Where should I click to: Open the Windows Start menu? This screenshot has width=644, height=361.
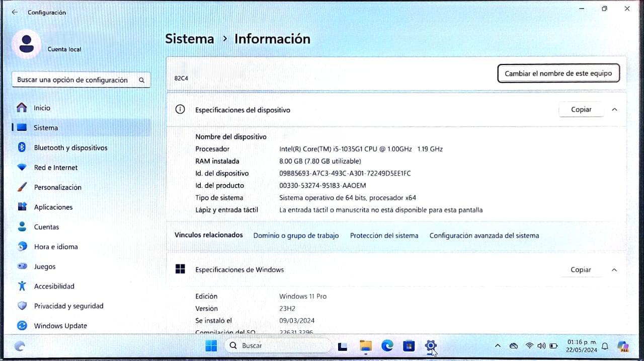(x=211, y=346)
